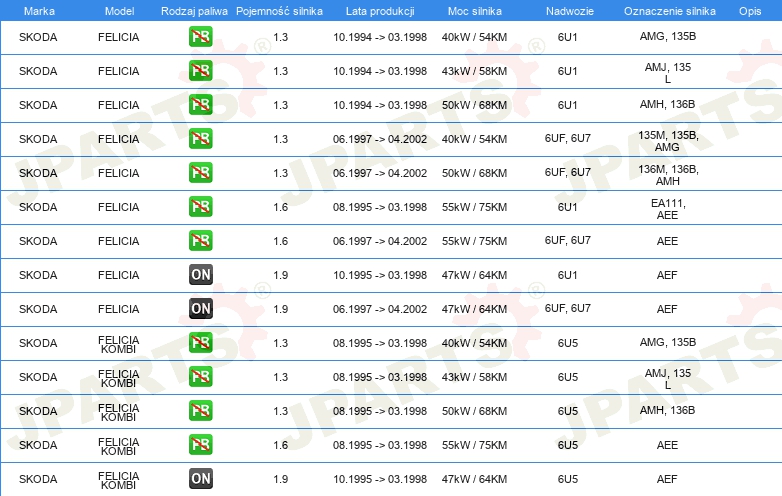Click '43kW / 58KM' in the 6U1 row
Image resolution: width=782 pixels, height=496 pixels.
click(x=474, y=71)
